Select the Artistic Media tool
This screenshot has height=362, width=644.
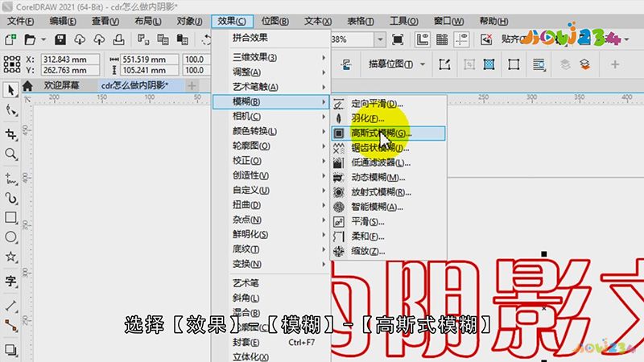point(10,199)
